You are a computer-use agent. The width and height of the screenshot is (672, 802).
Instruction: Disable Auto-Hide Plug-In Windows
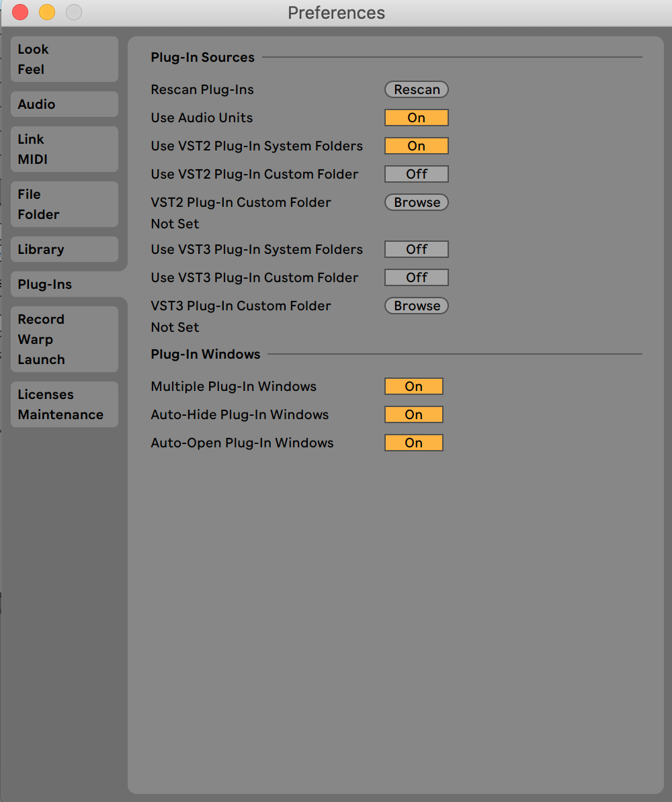point(413,414)
